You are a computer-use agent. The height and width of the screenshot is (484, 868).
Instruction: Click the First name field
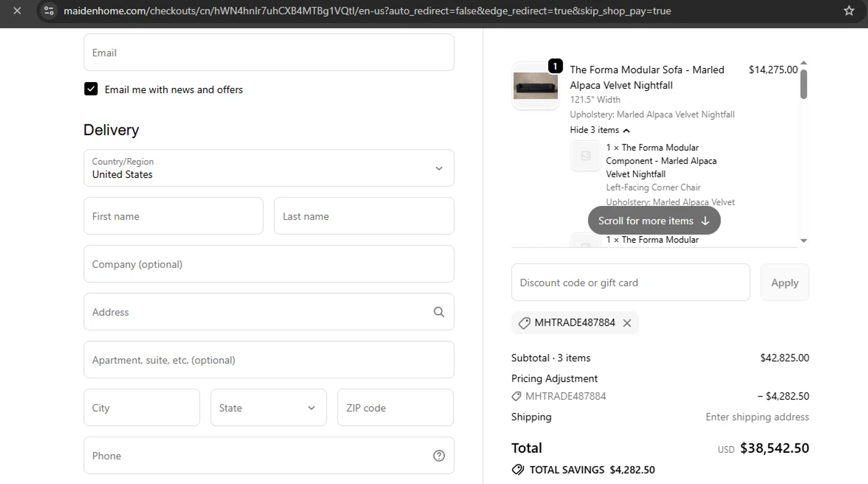(x=174, y=216)
